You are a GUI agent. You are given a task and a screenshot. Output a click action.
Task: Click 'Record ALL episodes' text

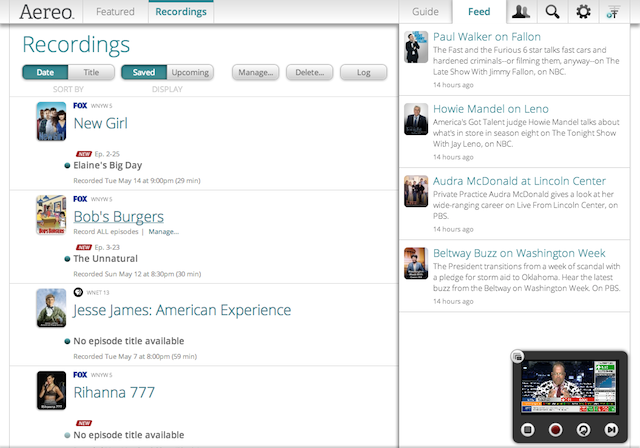pyautogui.click(x=106, y=232)
